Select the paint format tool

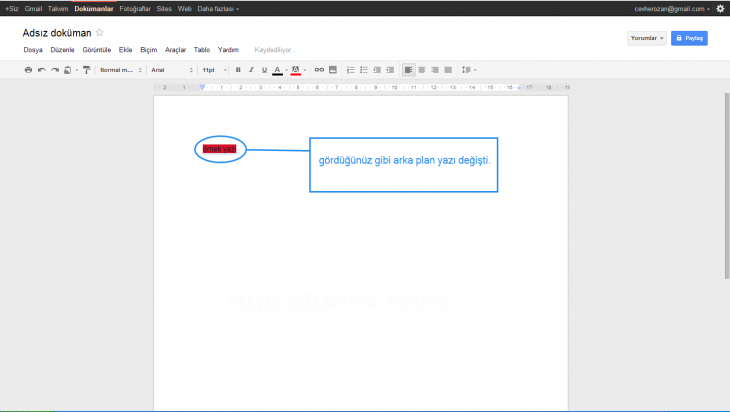(x=86, y=70)
